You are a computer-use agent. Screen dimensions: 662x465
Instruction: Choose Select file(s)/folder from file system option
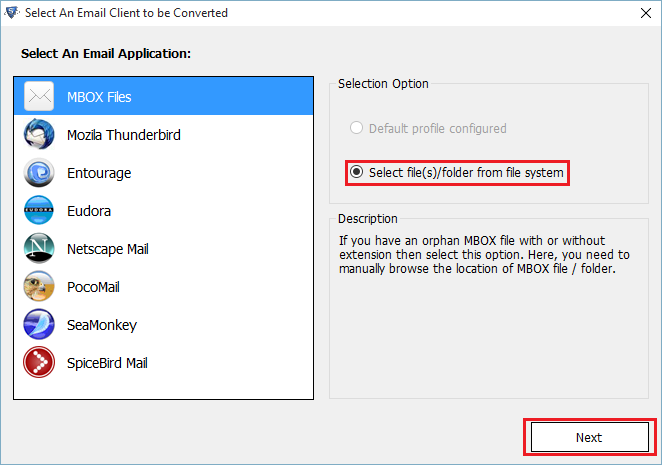point(357,173)
